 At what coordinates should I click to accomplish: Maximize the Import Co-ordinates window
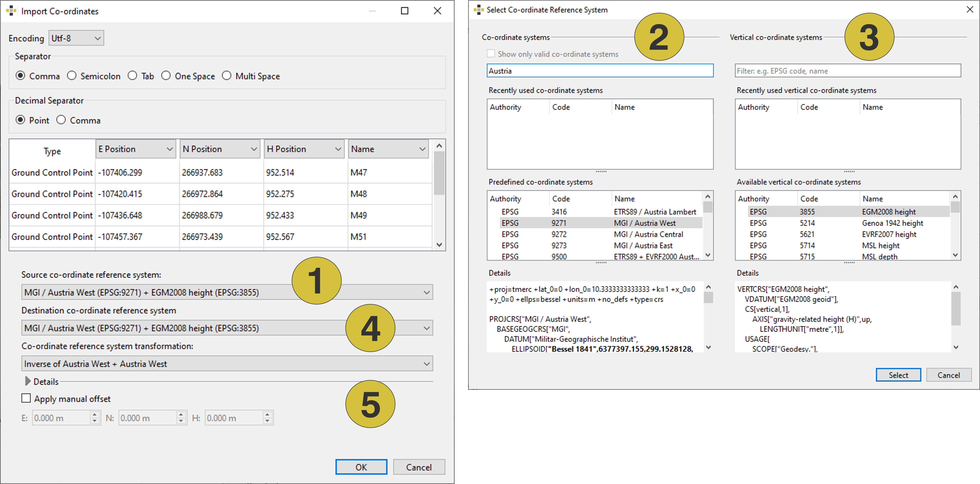(x=405, y=11)
